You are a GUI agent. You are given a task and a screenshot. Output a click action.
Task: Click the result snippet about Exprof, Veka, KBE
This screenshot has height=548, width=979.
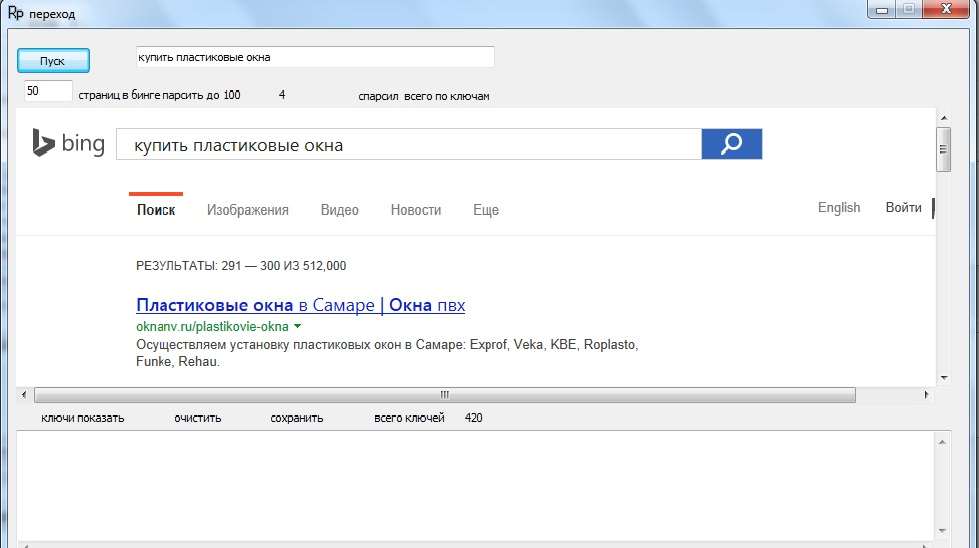pos(387,353)
